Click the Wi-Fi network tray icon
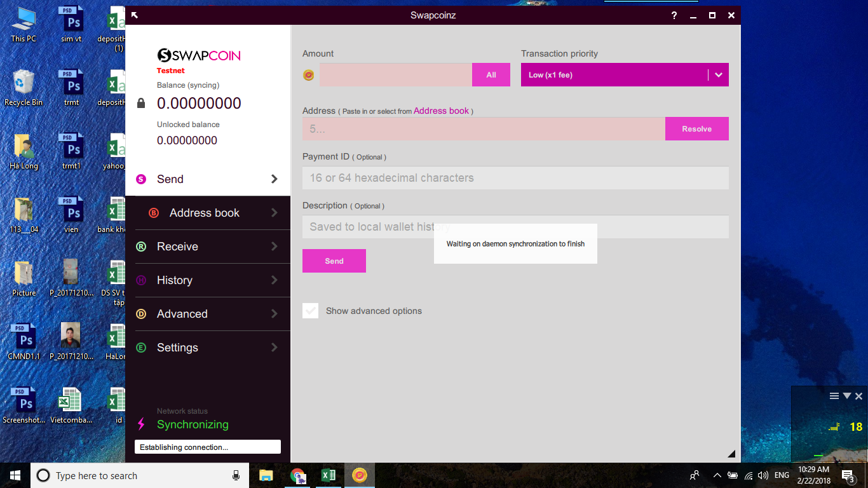Image resolution: width=868 pixels, height=488 pixels. (748, 475)
